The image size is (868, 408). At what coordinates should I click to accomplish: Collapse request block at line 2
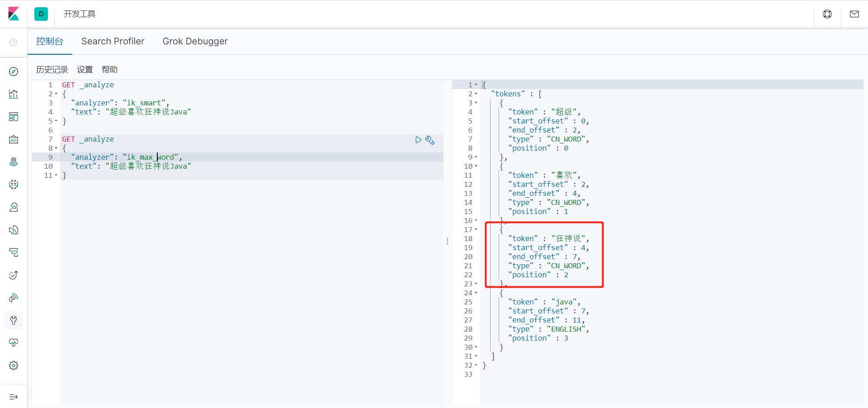tap(56, 94)
